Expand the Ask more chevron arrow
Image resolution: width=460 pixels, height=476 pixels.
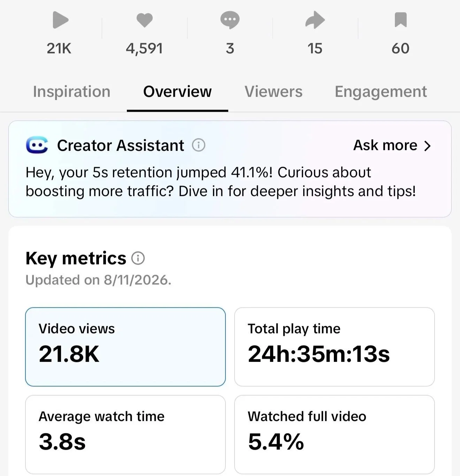428,146
